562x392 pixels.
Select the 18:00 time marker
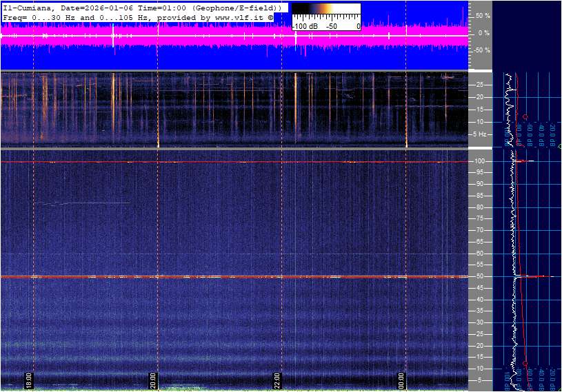pyautogui.click(x=29, y=380)
